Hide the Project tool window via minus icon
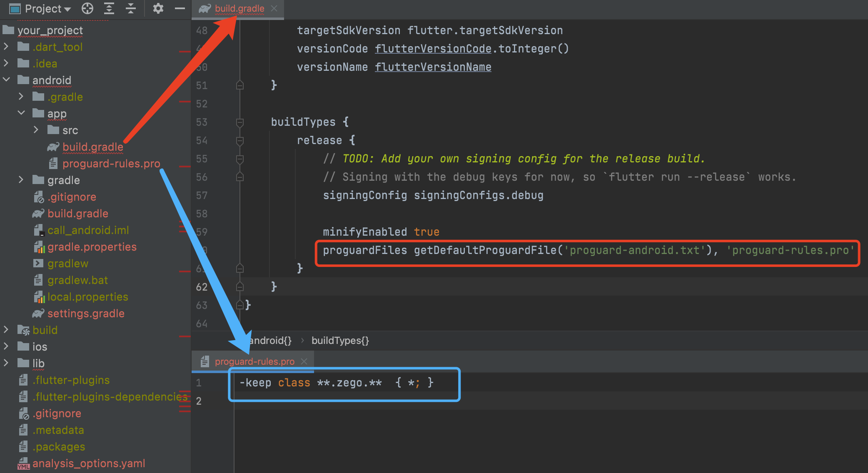Viewport: 868px width, 473px height. point(180,8)
